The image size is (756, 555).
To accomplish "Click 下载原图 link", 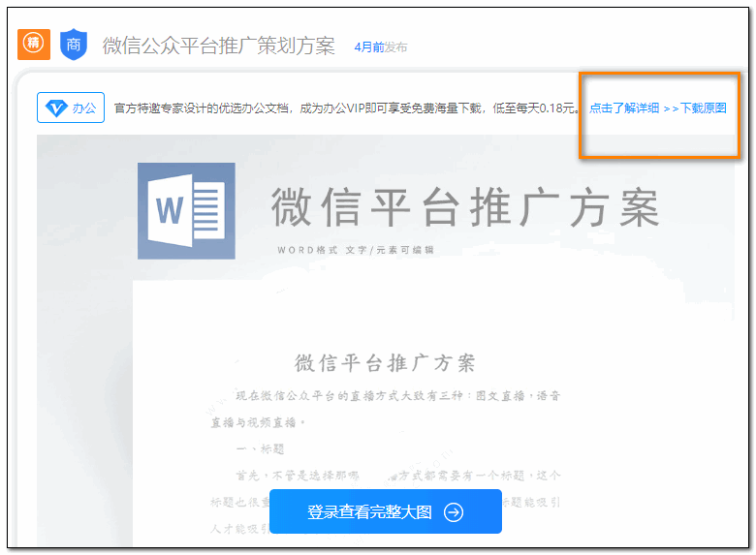I will pos(703,108).
